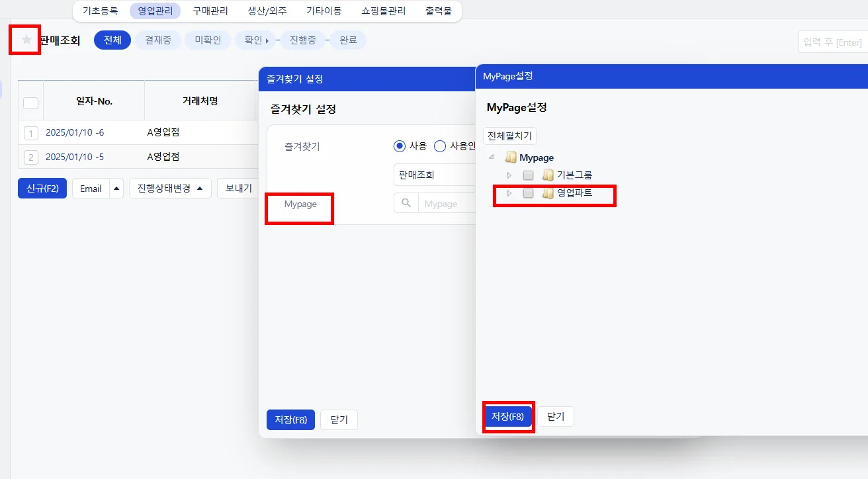868x479 pixels.
Task: Click 저장(F8) in MyPage설정 dialog
Action: pos(507,416)
